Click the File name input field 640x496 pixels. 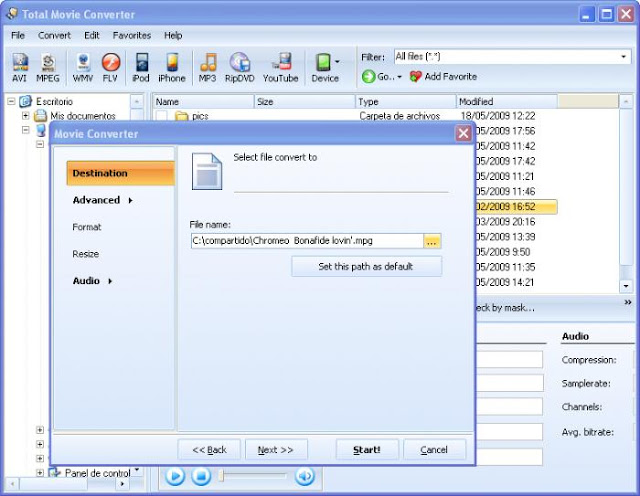pos(307,241)
